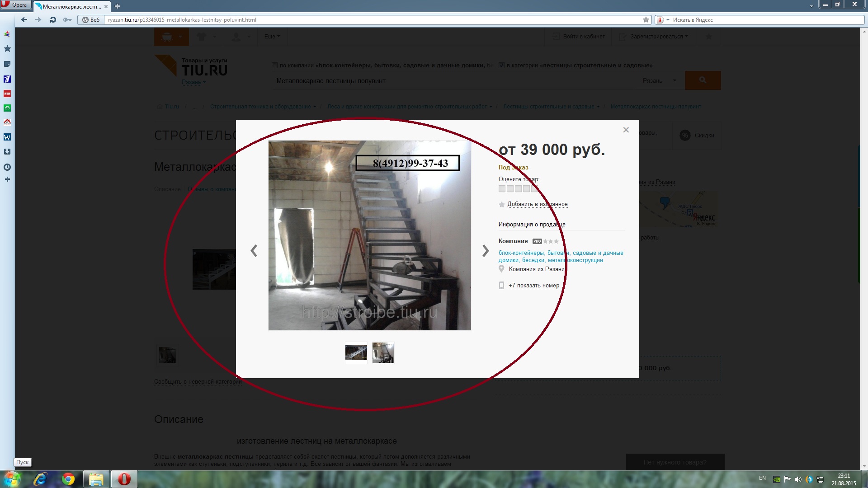Open the Windows Start button
The image size is (868, 488).
11,479
